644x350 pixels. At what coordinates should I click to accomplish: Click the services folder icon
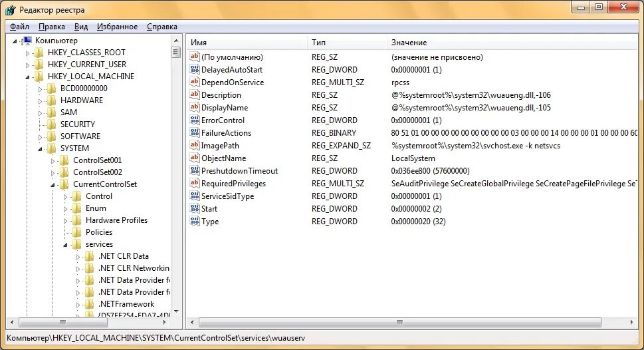(x=77, y=244)
